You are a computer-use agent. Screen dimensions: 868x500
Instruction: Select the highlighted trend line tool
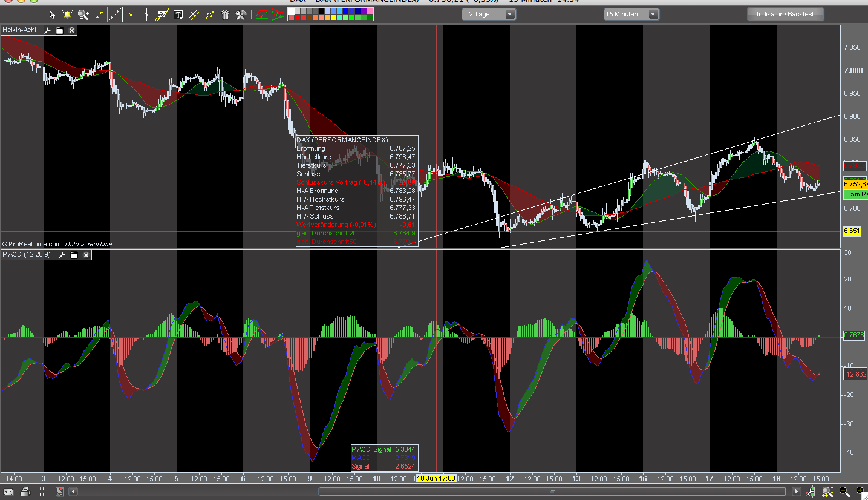(x=115, y=15)
